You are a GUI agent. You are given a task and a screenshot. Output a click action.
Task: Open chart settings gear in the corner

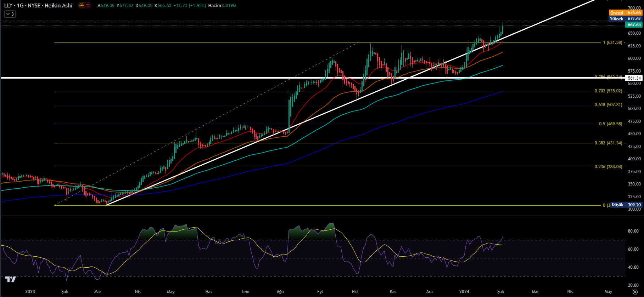[x=635, y=292]
